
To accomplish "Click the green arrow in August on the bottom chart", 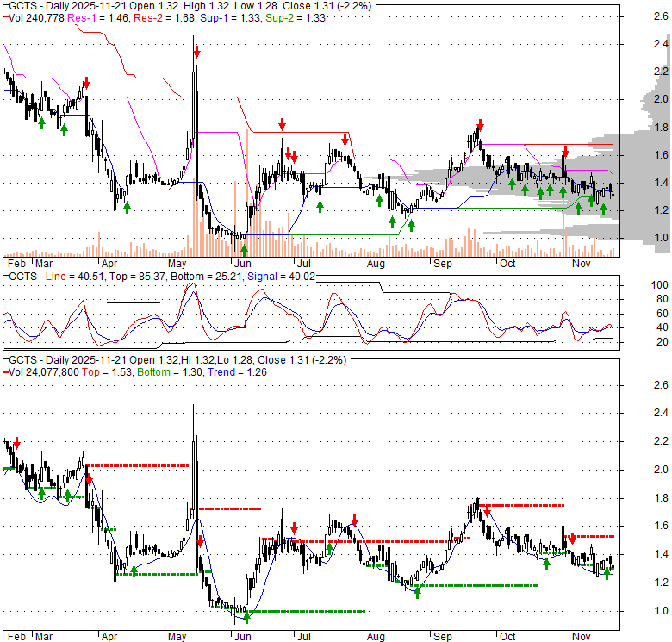I will [417, 591].
